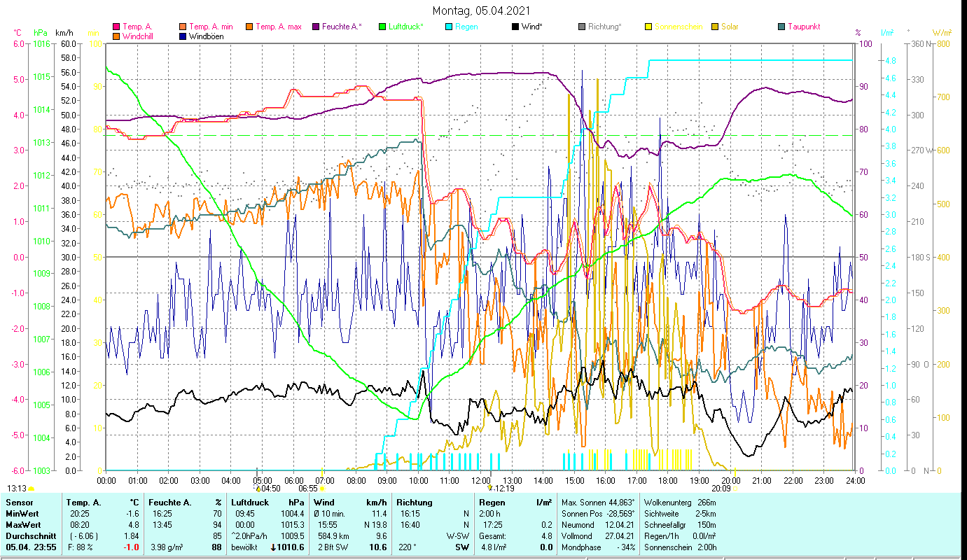Pick the black Wind* legend swatch
Image resolution: width=967 pixels, height=560 pixels.
point(515,27)
